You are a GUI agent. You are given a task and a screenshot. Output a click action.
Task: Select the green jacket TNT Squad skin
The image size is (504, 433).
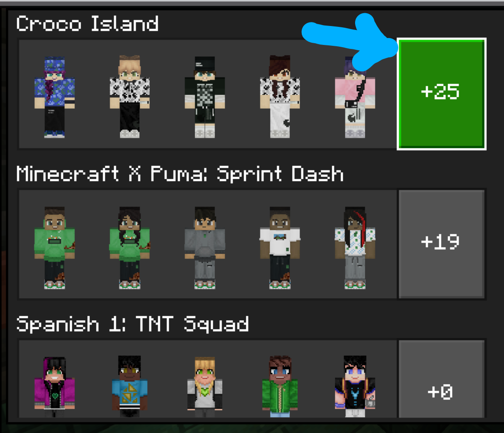[x=280, y=387]
